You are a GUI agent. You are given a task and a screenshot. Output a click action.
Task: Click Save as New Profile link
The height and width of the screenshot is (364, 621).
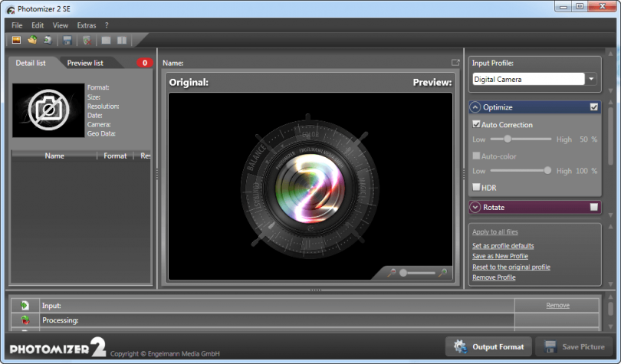click(500, 256)
